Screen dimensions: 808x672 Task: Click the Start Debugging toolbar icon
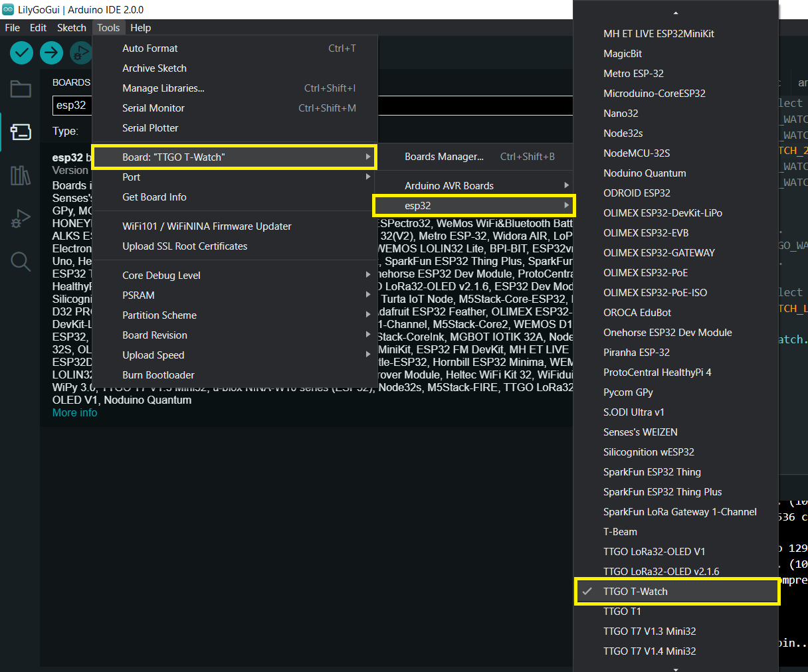tap(80, 52)
